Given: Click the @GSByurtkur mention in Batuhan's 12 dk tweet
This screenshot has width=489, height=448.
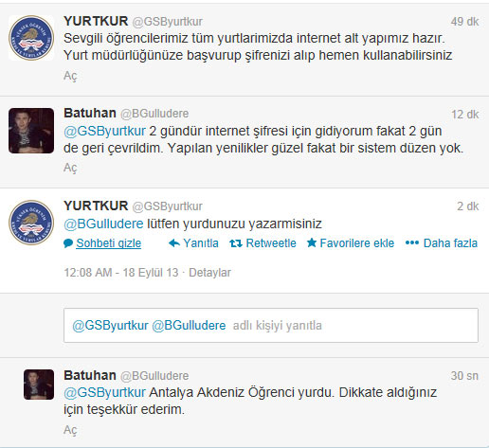Looking at the screenshot, I should (104, 131).
